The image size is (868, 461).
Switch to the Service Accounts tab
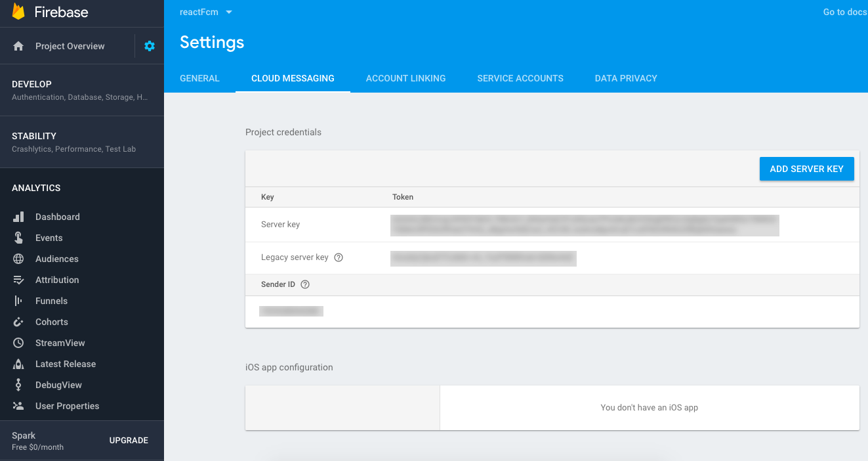point(520,78)
